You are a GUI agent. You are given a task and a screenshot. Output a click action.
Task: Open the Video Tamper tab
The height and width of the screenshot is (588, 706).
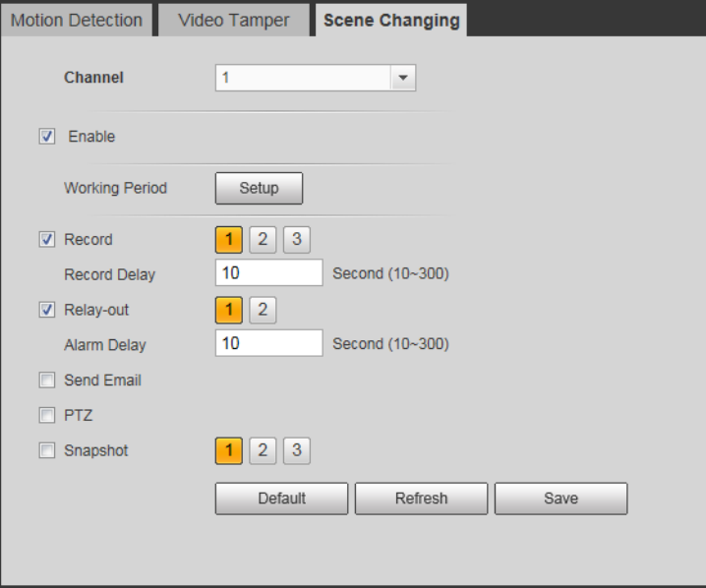coord(234,21)
